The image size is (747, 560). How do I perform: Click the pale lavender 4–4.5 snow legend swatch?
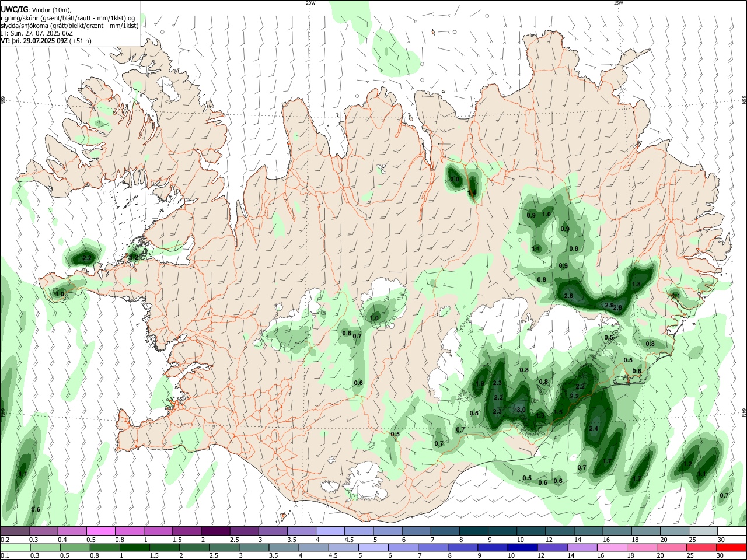[x=330, y=531]
